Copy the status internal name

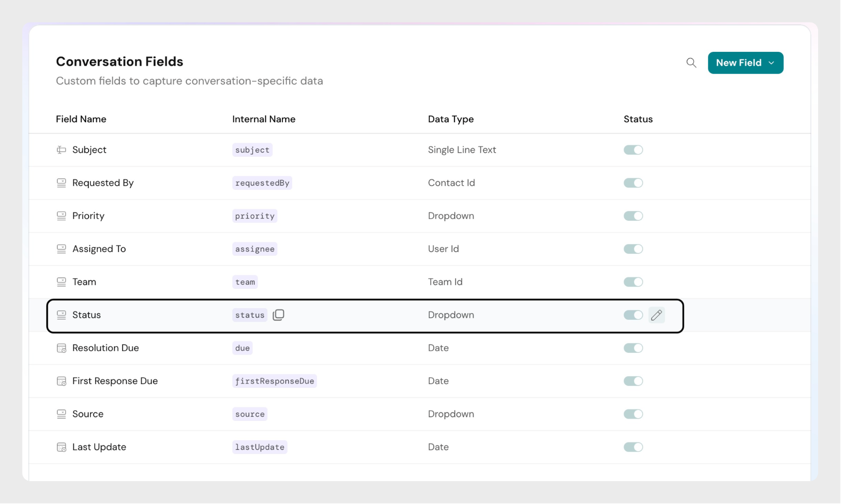pos(279,315)
